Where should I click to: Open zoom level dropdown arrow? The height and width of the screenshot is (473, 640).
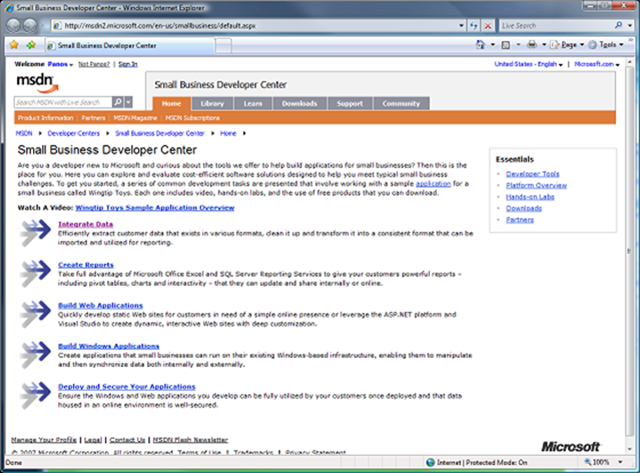(x=620, y=462)
